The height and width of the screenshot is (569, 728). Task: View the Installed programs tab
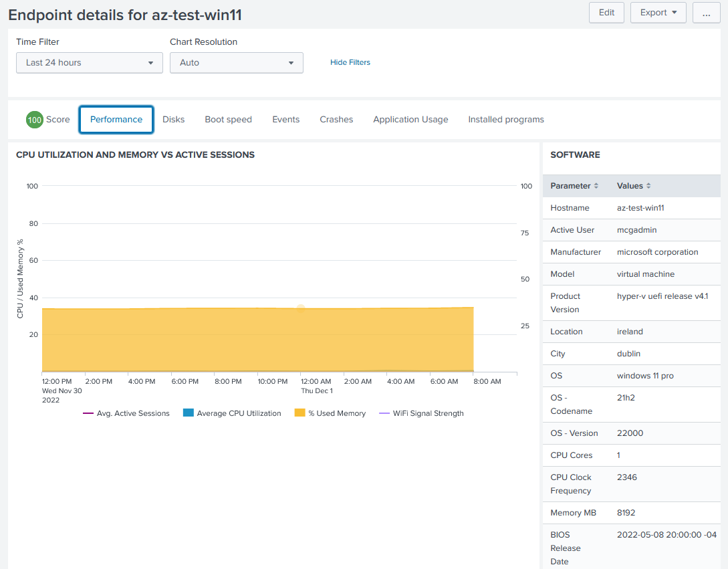(x=506, y=120)
